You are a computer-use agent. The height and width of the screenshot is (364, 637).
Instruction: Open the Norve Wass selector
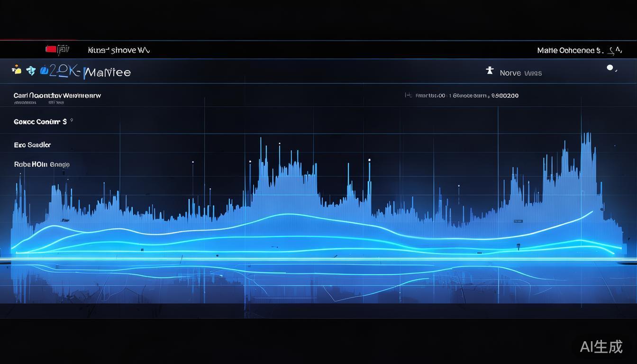pyautogui.click(x=520, y=73)
